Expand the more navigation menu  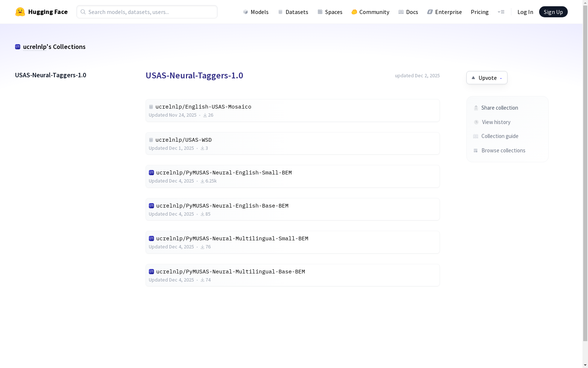coord(501,12)
